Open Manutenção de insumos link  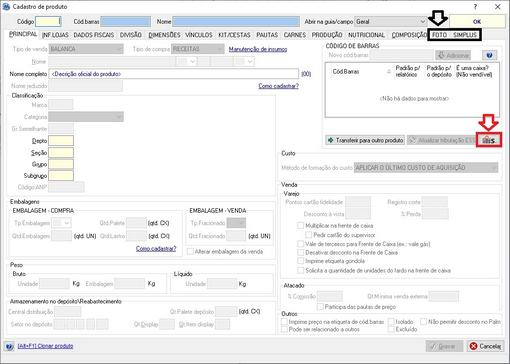258,49
